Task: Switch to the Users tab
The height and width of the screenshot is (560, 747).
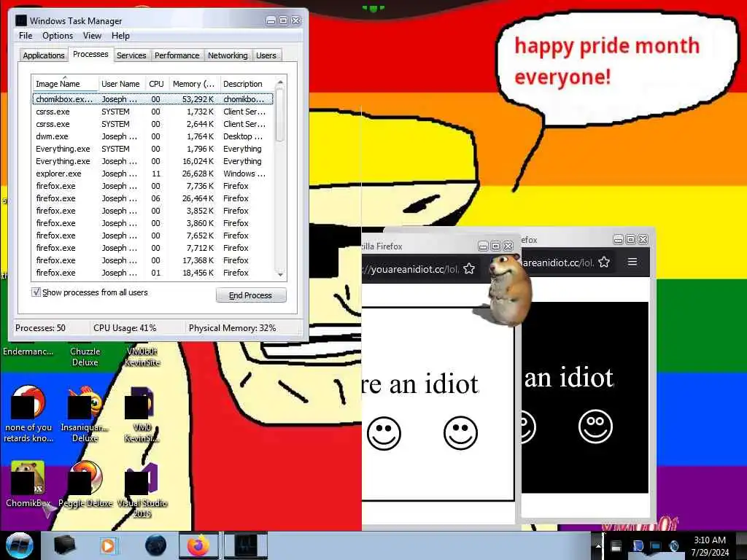Action: (266, 55)
